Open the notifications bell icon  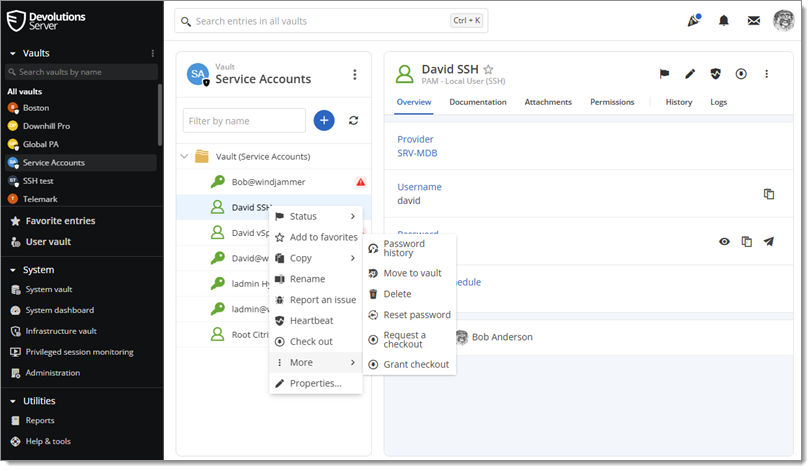[x=723, y=21]
